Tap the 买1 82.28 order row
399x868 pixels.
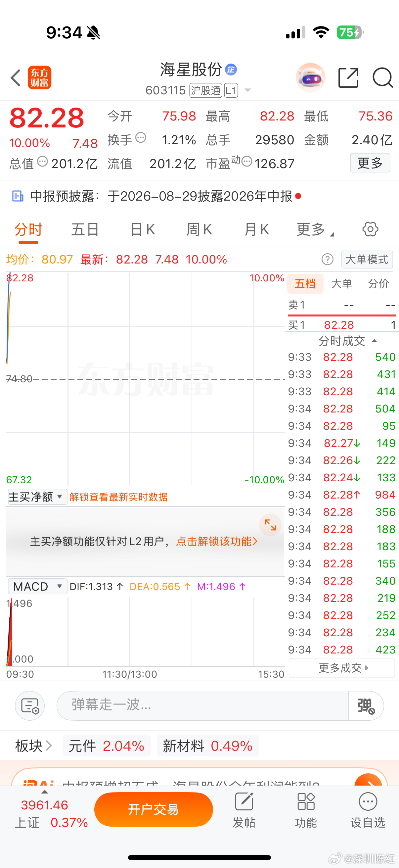pos(342,325)
